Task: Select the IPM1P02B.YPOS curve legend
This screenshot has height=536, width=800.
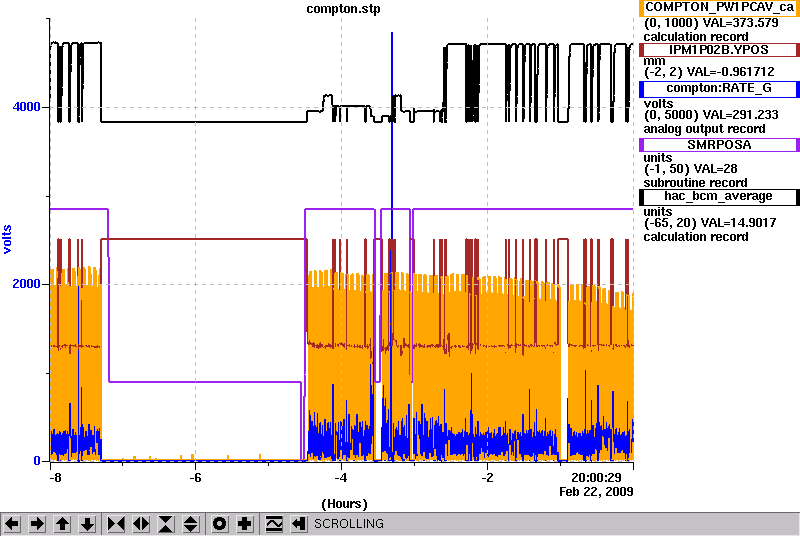Action: pyautogui.click(x=719, y=49)
